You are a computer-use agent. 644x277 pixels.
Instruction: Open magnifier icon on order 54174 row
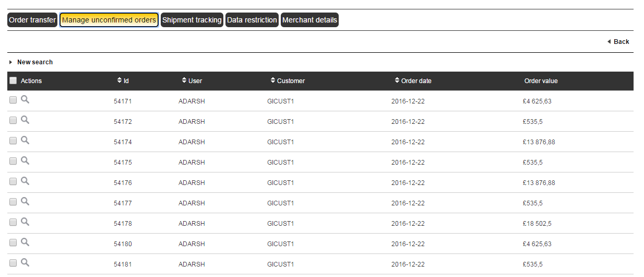coord(25,141)
